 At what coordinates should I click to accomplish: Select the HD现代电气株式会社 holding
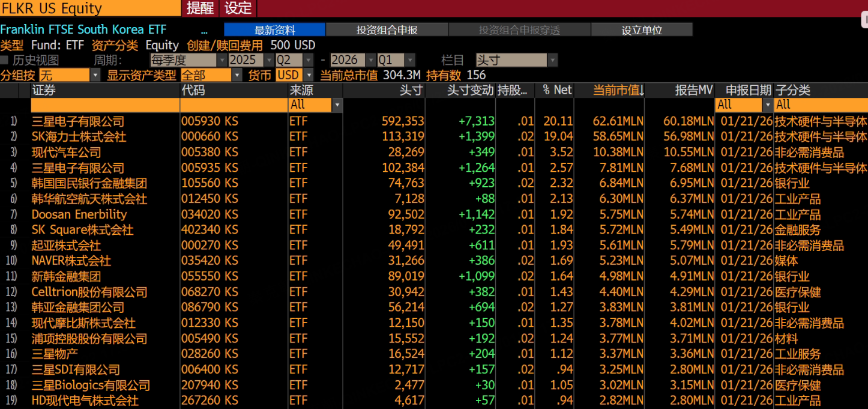coord(85,401)
